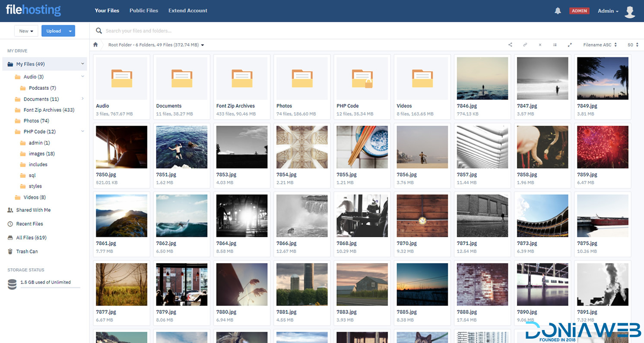Switch to list view icon
Image resolution: width=644 pixels, height=343 pixels.
(x=555, y=45)
